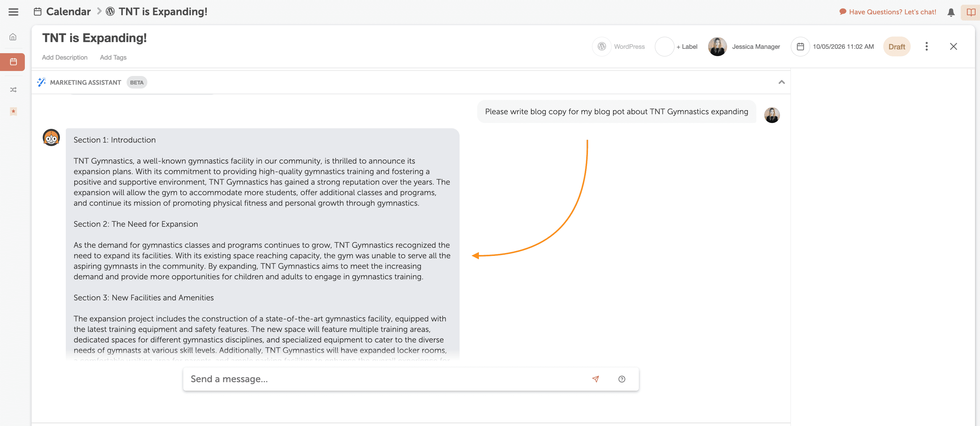
Task: Click Add Tags
Action: pos(113,58)
